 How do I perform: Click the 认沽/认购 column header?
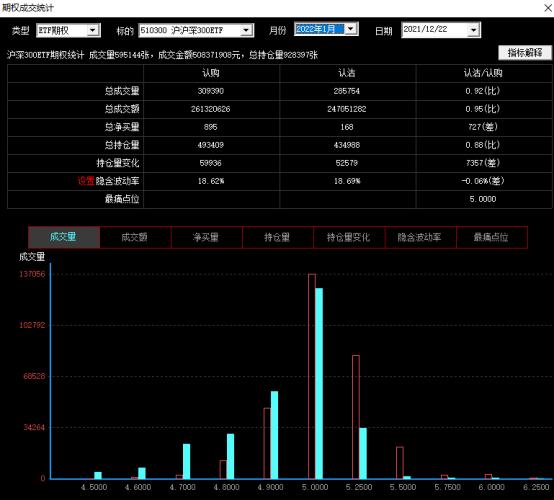483,73
